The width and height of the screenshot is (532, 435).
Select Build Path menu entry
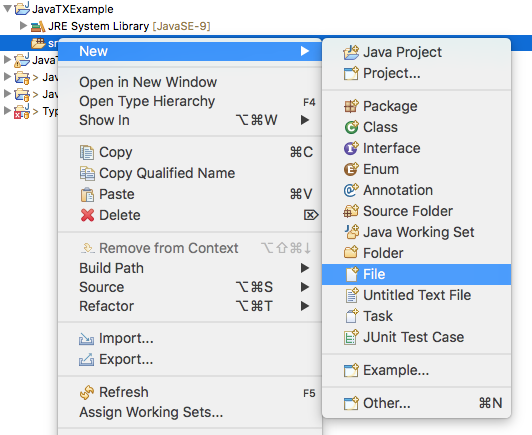click(190, 268)
